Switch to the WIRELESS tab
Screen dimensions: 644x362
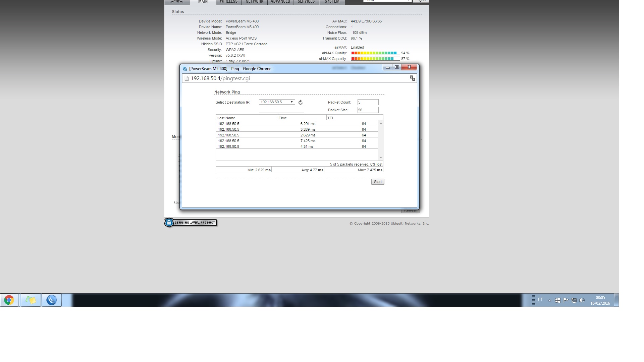228,2
